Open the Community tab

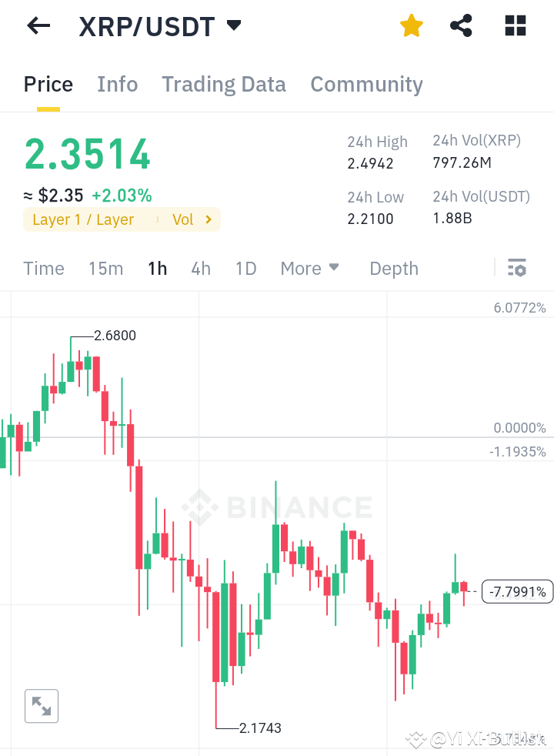pyautogui.click(x=366, y=85)
